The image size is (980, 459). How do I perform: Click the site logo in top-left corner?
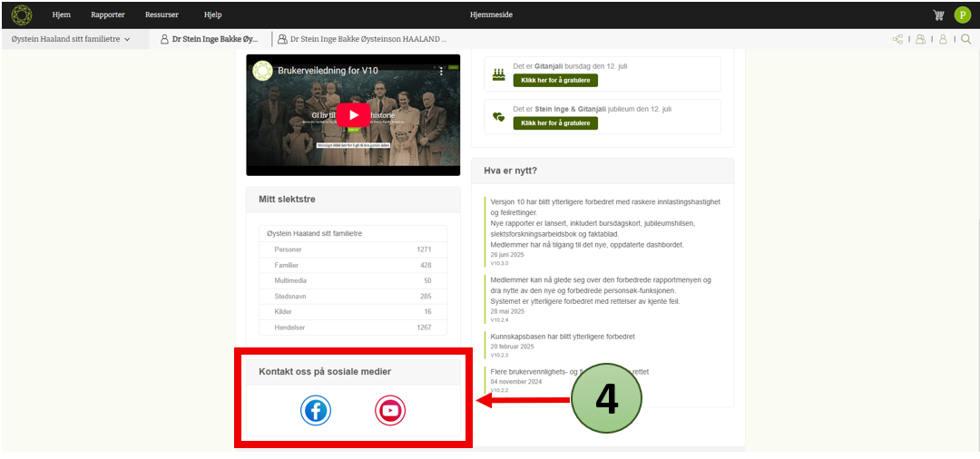(21, 15)
